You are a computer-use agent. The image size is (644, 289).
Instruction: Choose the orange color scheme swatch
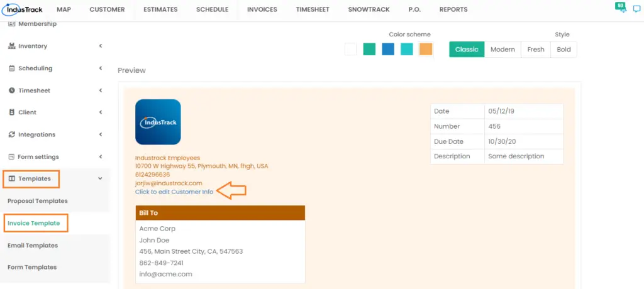click(x=426, y=49)
